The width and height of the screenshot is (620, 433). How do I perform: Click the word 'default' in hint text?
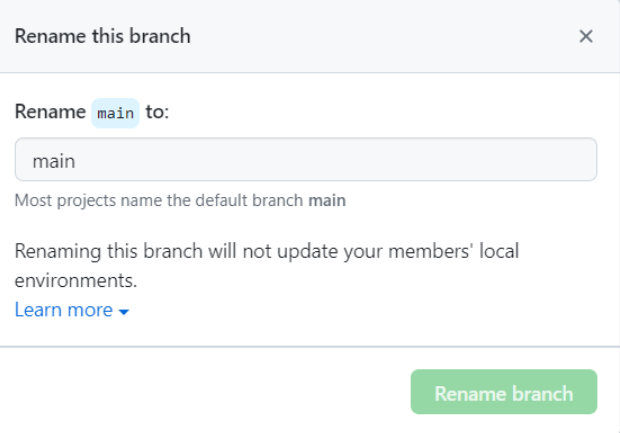tap(227, 200)
